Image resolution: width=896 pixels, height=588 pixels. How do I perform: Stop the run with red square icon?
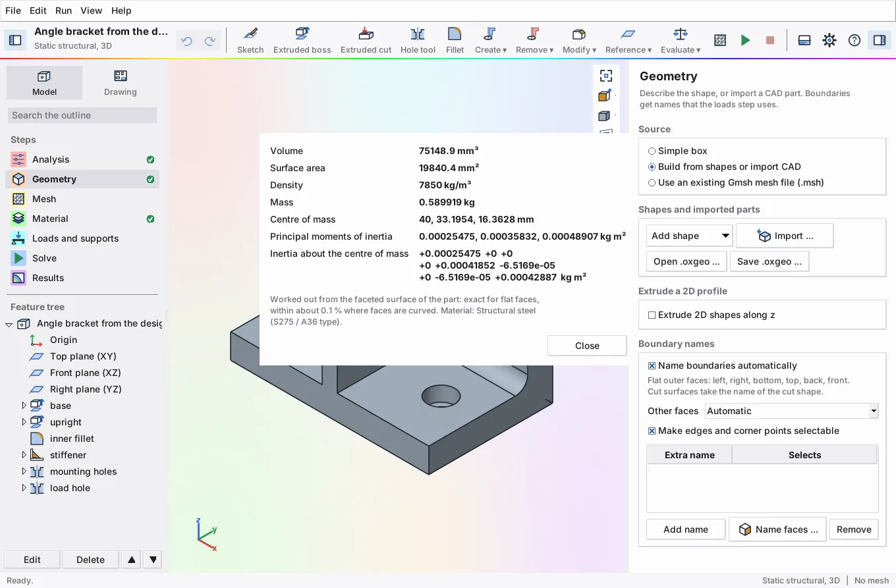[x=770, y=40]
